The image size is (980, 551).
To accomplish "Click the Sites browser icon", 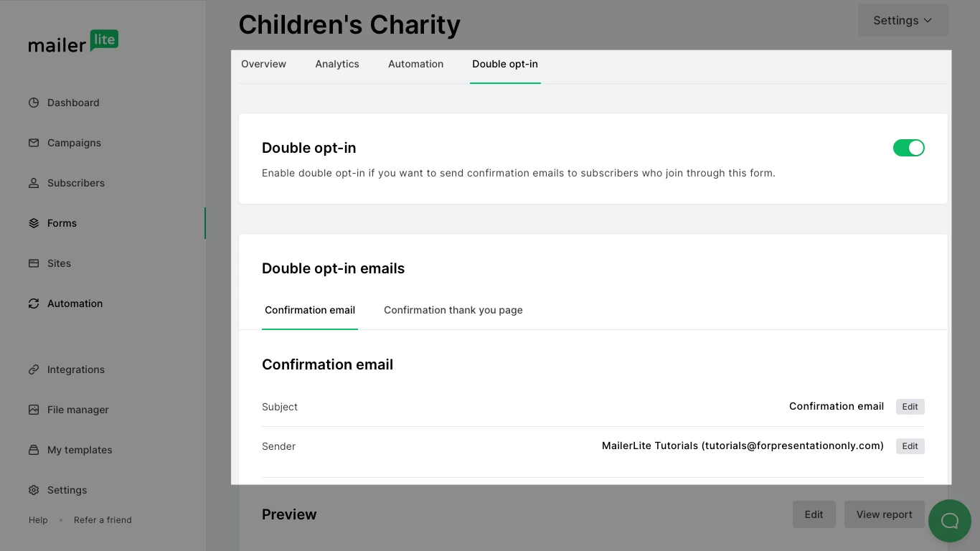I will (x=34, y=263).
